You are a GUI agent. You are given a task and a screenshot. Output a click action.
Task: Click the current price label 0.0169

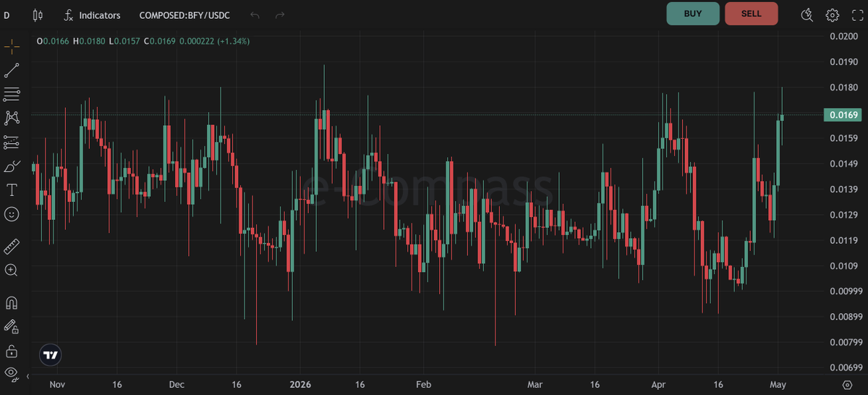(x=843, y=114)
